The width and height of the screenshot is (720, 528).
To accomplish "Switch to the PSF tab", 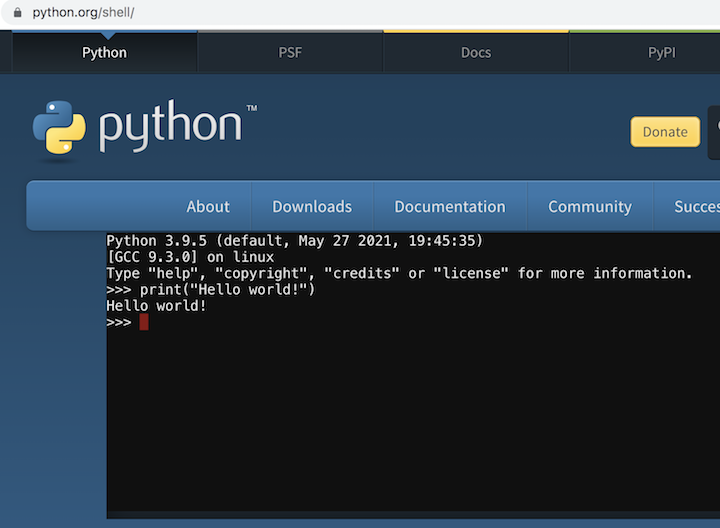I will pos(290,52).
